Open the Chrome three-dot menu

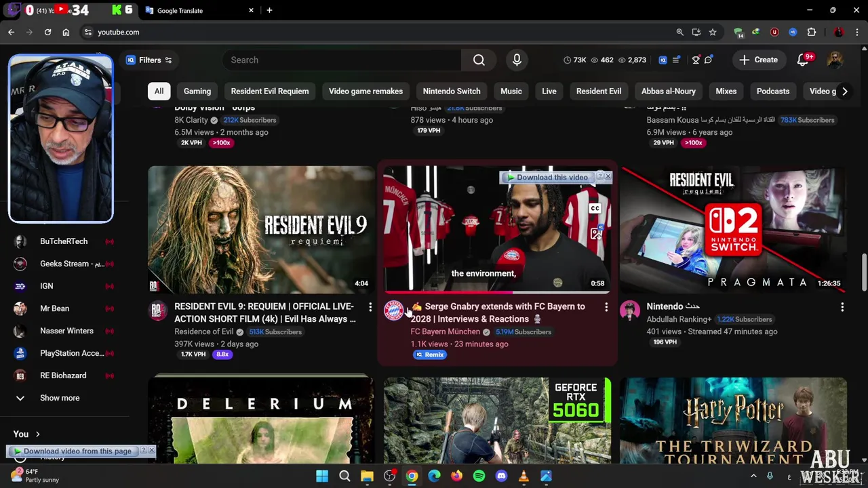coord(856,32)
